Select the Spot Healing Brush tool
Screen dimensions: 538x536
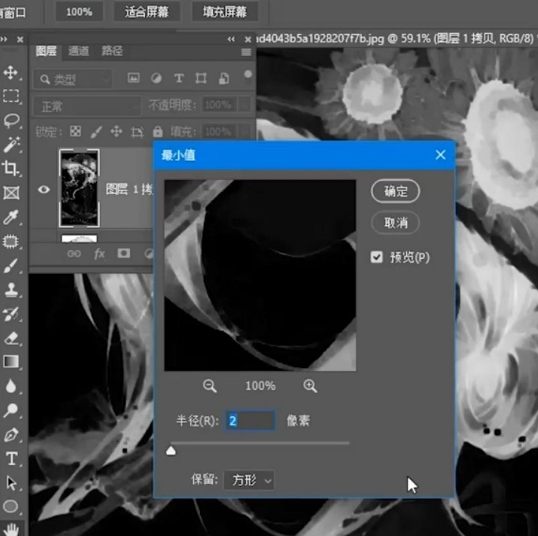pyautogui.click(x=11, y=242)
